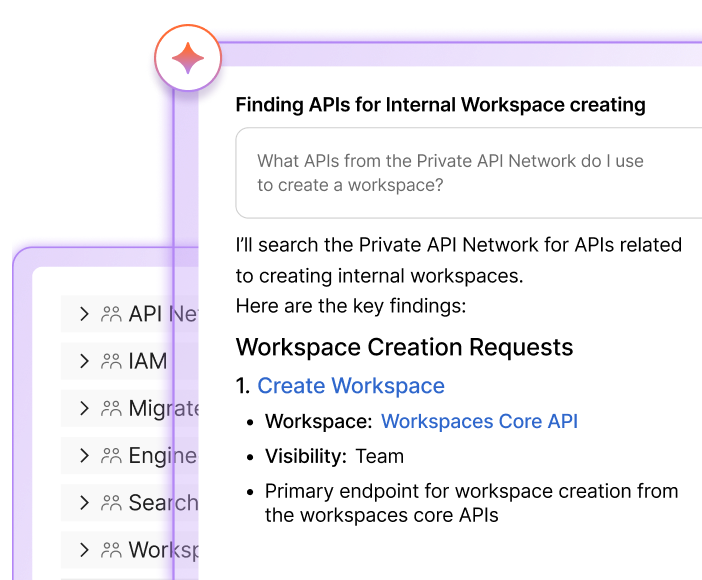Click the AI sparkle assistant icon
702x580 pixels.
click(x=187, y=59)
